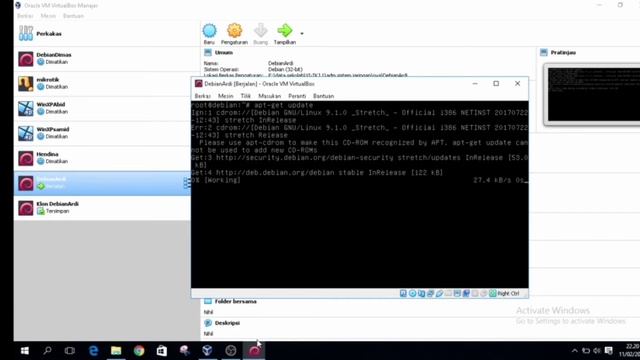The image size is (640, 360).
Task: Click the shared folders status icon
Action: coord(448,293)
